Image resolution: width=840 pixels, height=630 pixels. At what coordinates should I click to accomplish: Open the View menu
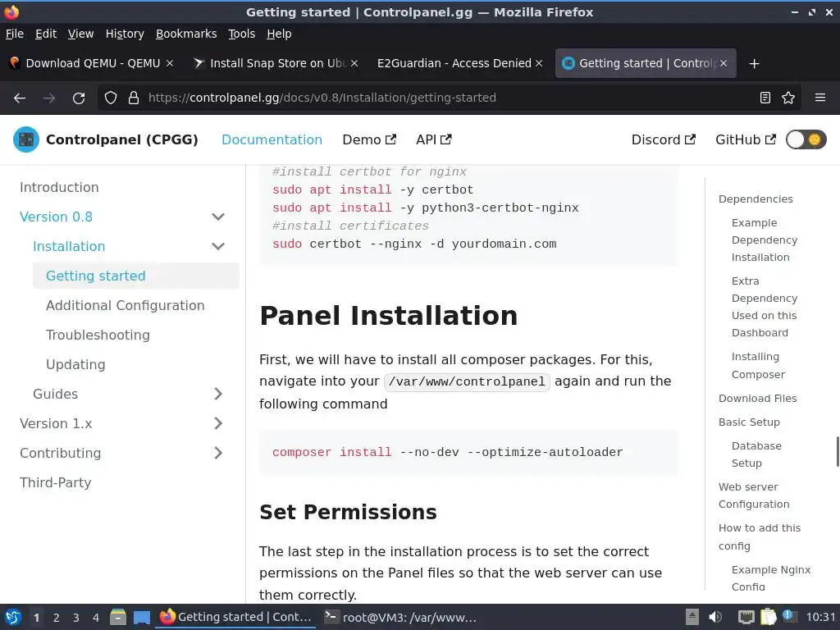point(80,34)
